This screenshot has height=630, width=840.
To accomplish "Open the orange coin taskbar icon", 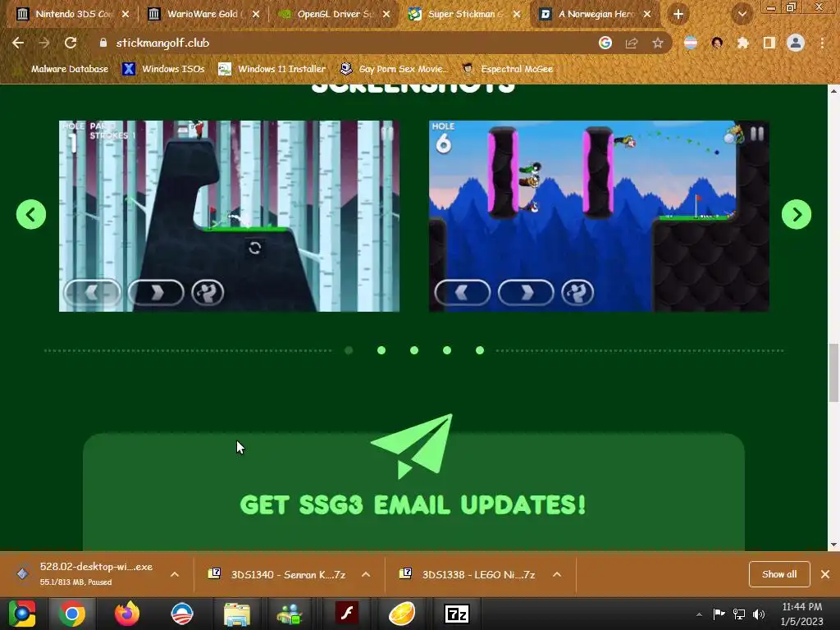I will (402, 614).
